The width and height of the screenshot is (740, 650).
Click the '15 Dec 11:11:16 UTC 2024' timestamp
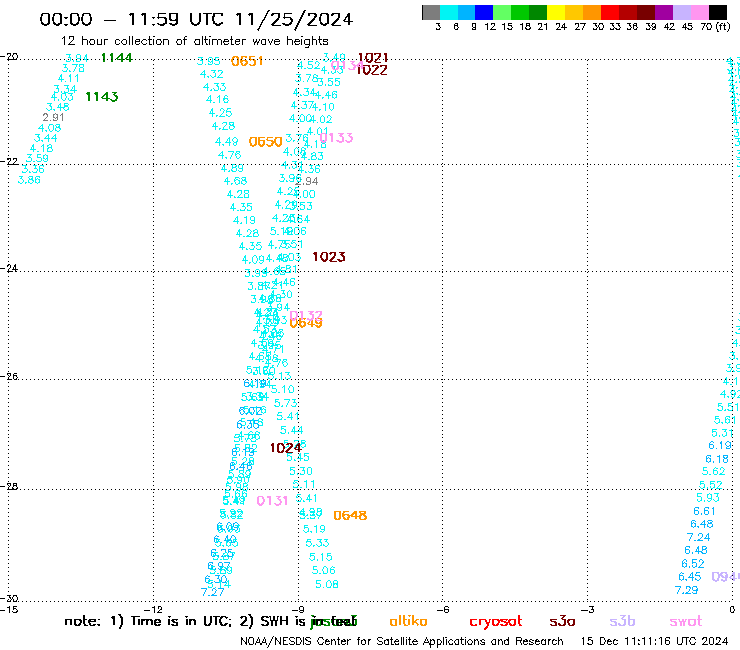pos(655,642)
